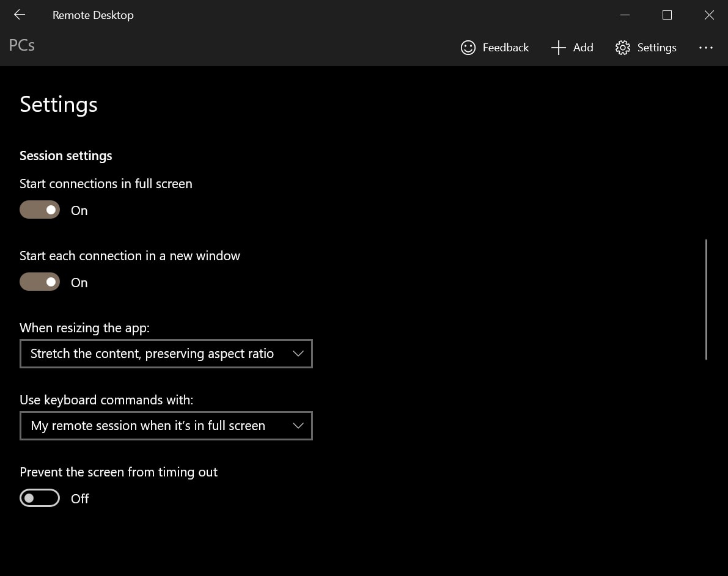This screenshot has height=576, width=728.
Task: Click the Settings page title
Action: 59,105
